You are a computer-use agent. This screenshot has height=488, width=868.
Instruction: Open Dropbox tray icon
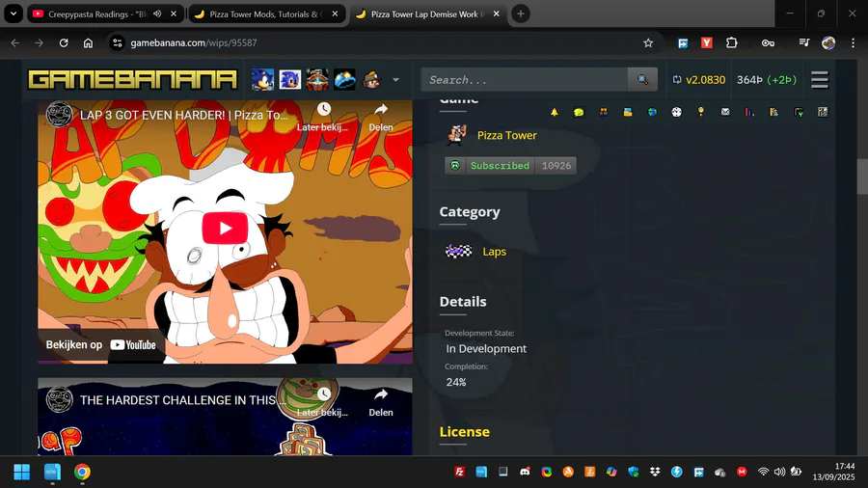click(x=655, y=472)
